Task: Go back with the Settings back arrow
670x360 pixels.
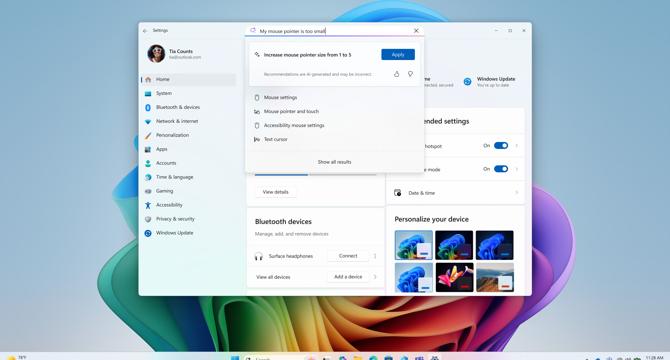Action: [x=145, y=31]
